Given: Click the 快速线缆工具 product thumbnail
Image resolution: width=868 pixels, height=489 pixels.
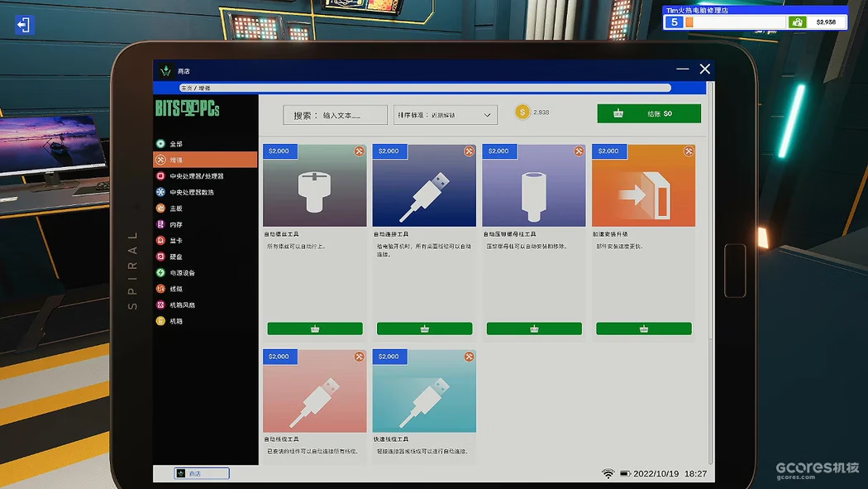Looking at the screenshot, I should pos(424,391).
